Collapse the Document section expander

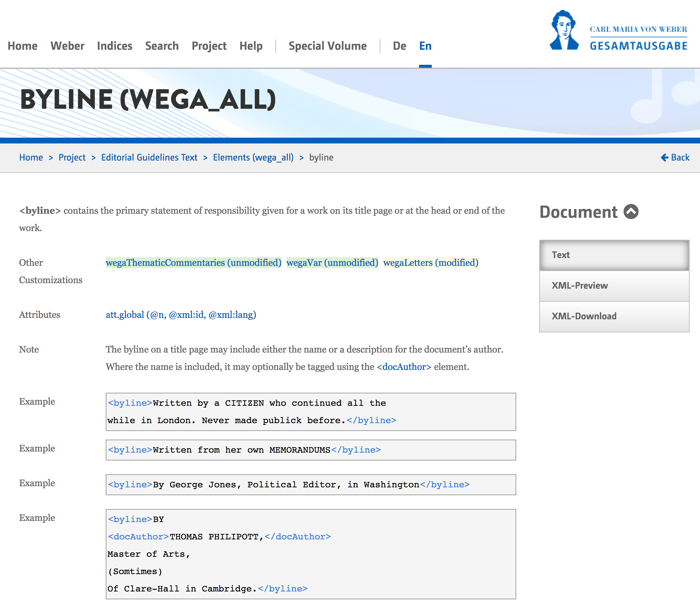tap(631, 211)
